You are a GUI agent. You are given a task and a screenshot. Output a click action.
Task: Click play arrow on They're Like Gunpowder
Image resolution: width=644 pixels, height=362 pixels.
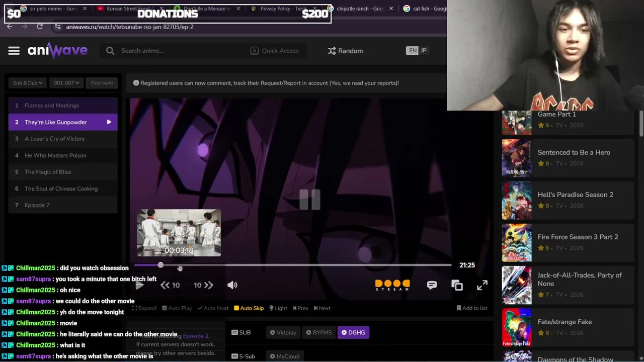tap(109, 122)
